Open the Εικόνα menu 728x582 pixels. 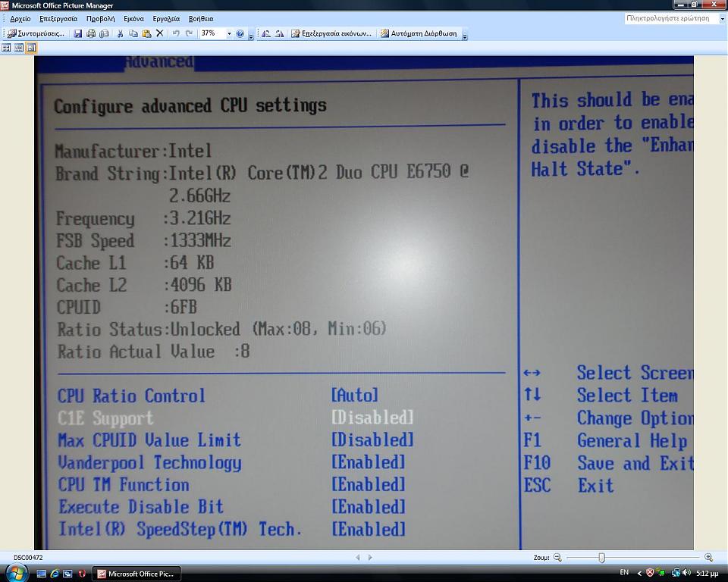tap(133, 19)
